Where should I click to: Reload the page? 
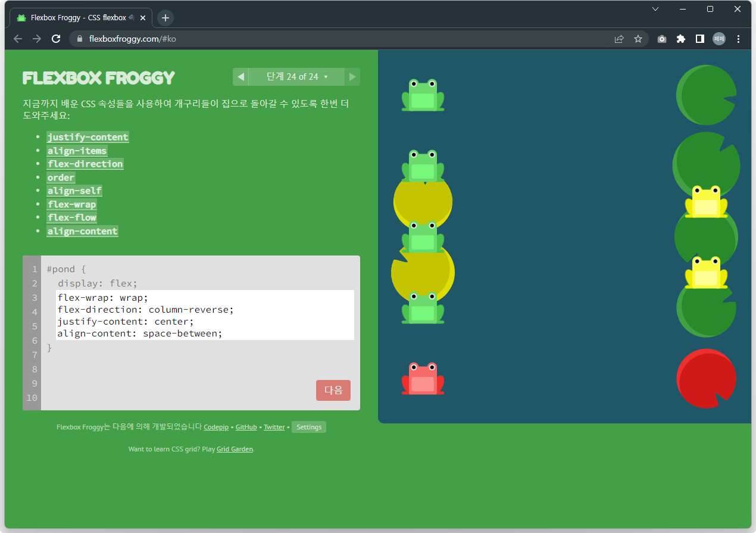tap(56, 39)
